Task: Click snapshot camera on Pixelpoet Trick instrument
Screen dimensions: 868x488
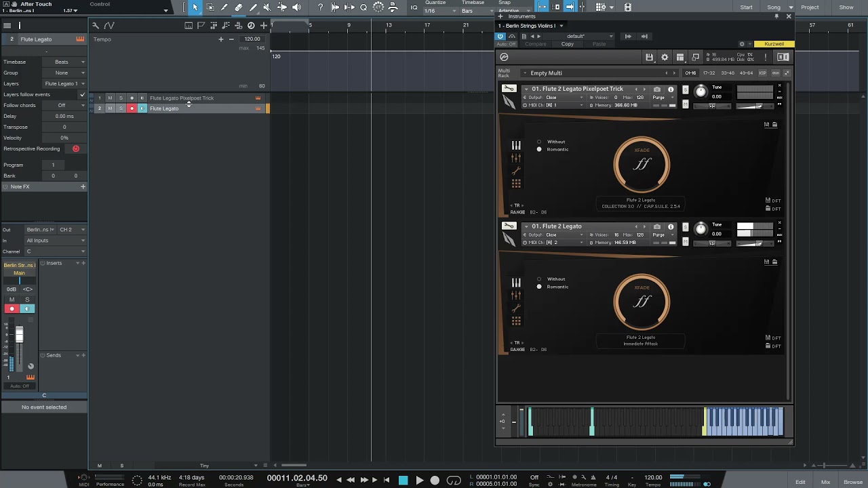Action: tap(657, 89)
